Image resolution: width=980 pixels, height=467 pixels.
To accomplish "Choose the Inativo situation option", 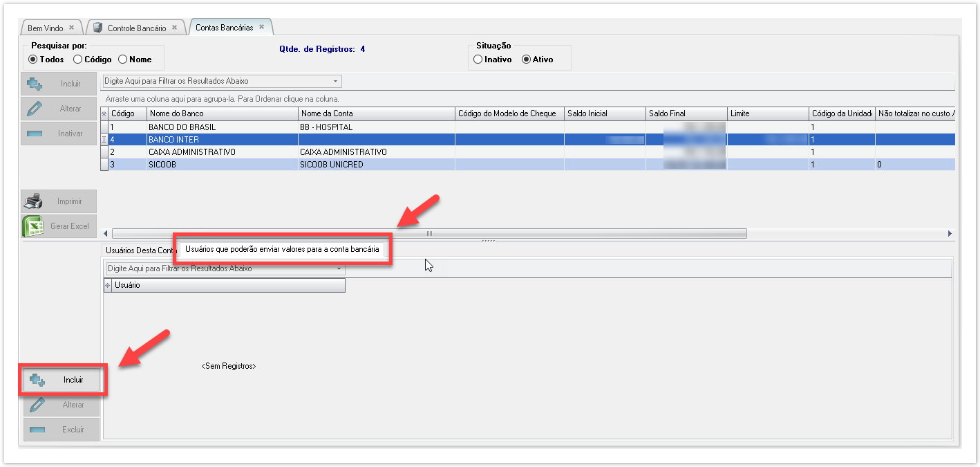I will point(478,59).
